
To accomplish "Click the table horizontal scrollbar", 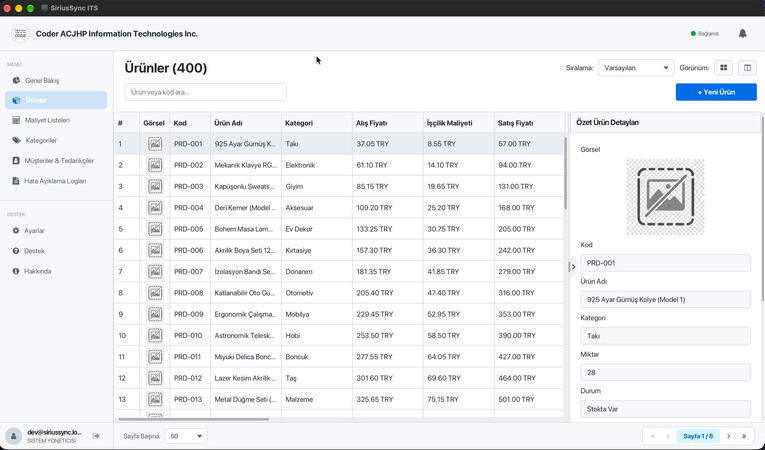I will pos(194,419).
